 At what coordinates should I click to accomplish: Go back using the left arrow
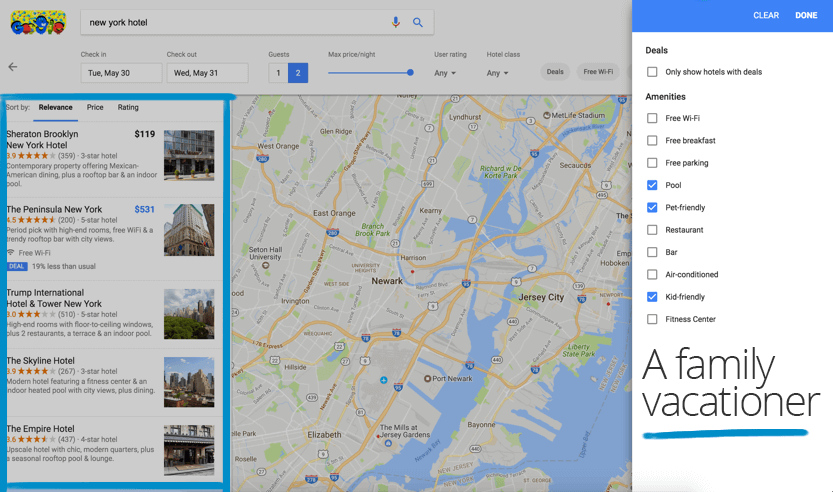[13, 66]
